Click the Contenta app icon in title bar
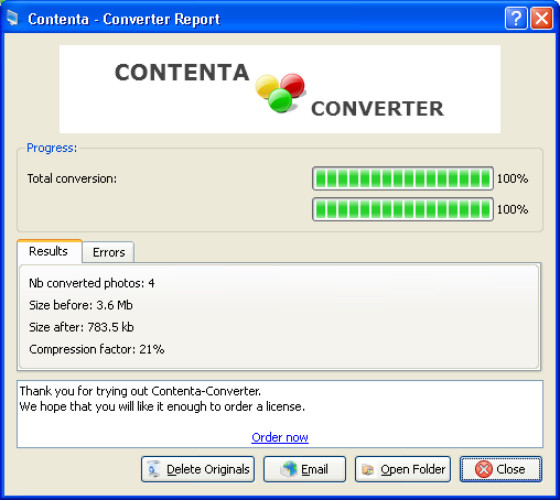This screenshot has height=500, width=560. [x=12, y=18]
